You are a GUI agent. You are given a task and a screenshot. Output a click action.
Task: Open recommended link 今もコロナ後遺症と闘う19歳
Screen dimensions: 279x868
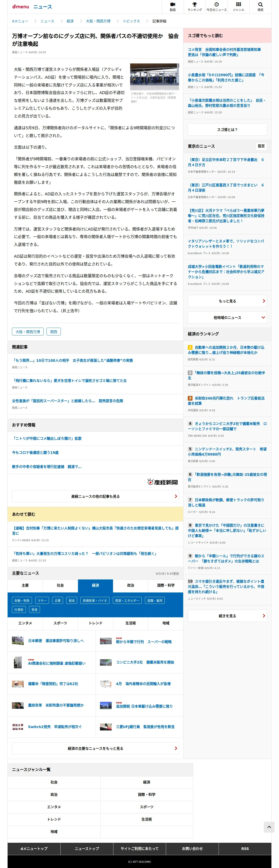(35, 453)
